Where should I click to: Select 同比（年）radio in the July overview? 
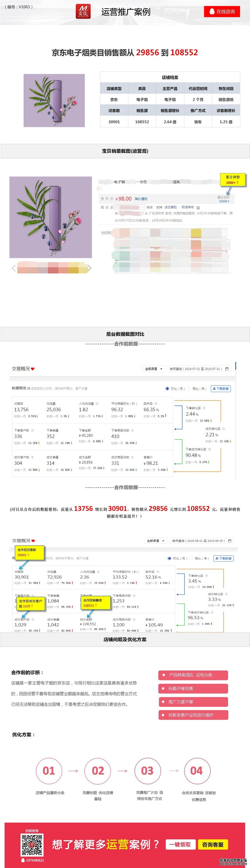click(189, 389)
